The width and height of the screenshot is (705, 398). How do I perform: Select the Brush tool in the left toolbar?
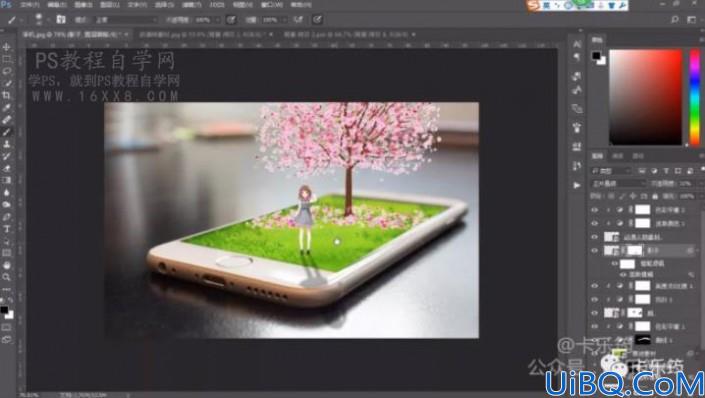(6, 132)
